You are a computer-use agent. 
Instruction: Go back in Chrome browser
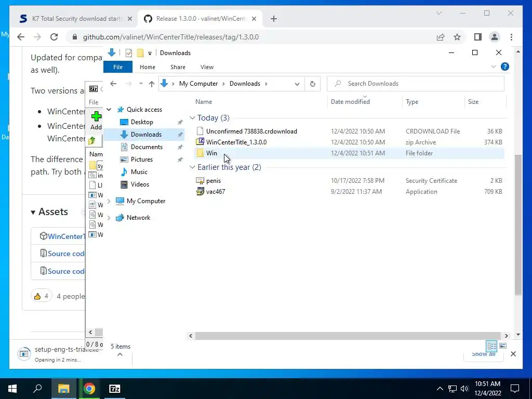click(21, 37)
